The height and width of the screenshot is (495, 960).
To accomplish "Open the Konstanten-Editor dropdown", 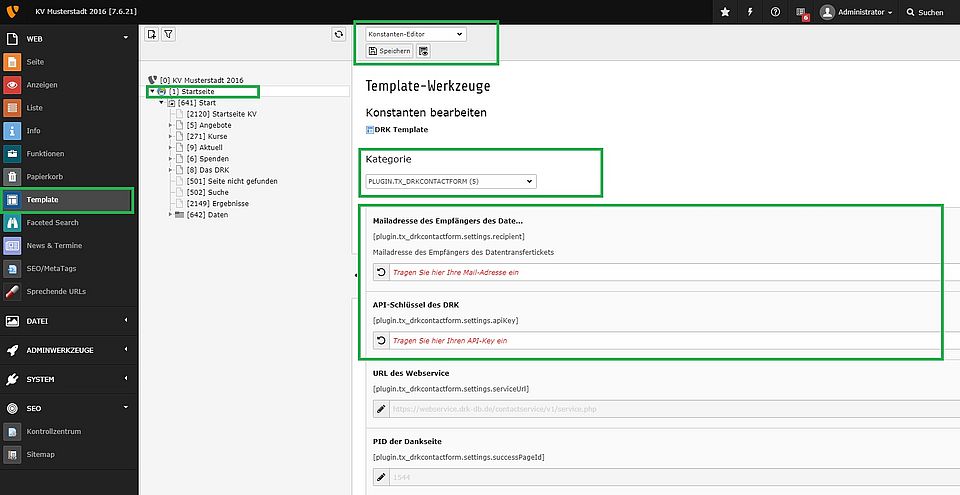I will tap(415, 34).
